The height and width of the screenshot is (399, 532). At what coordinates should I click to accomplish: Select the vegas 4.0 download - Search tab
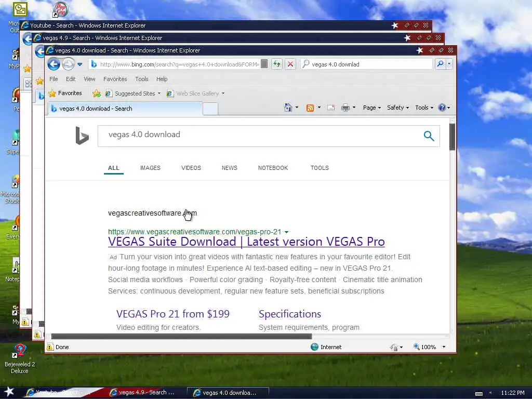(x=125, y=109)
